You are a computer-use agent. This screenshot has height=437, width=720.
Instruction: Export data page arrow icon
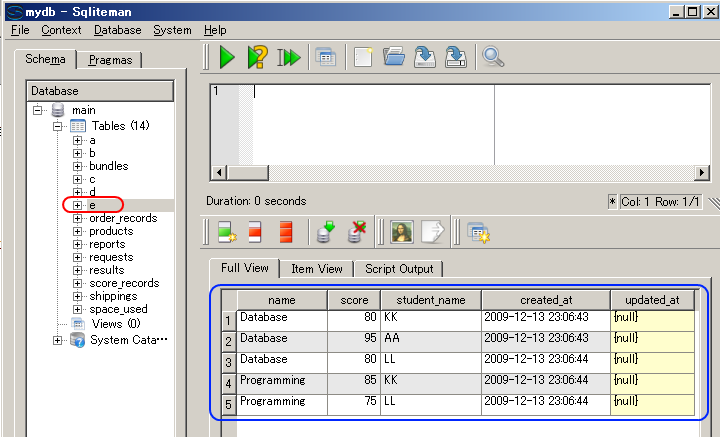coord(433,231)
